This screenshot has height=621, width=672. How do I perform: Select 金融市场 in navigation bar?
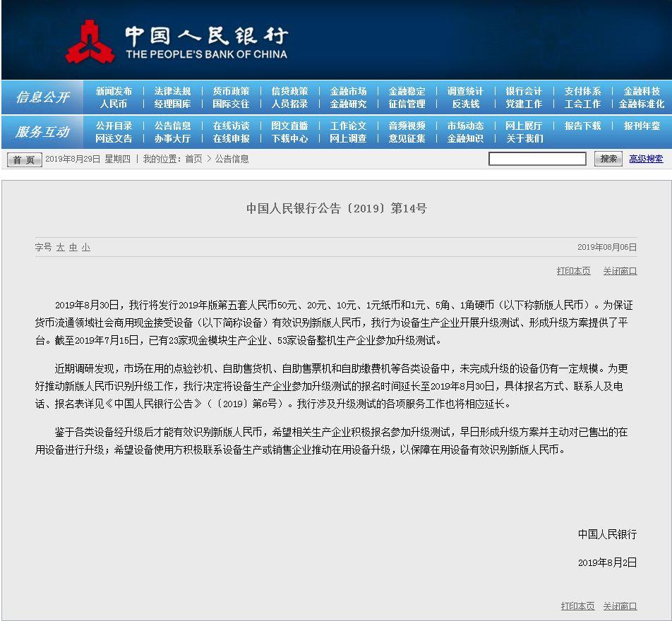pos(348,91)
